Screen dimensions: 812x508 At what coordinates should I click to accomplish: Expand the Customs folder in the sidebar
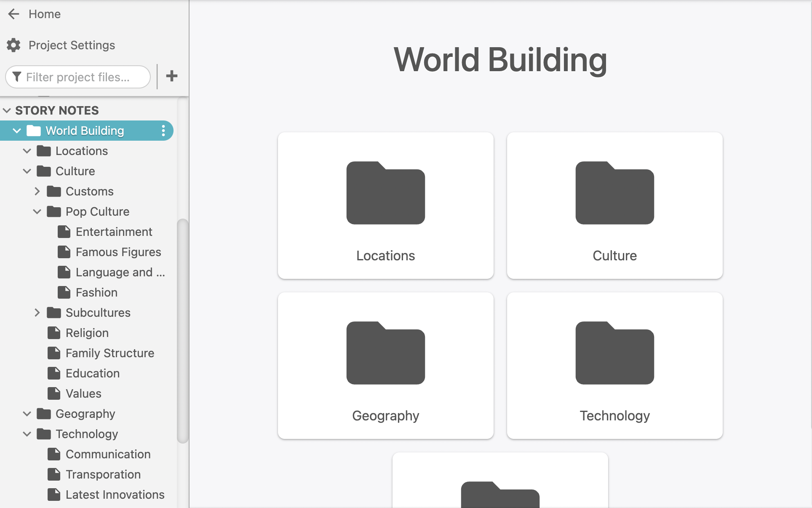[x=37, y=191]
